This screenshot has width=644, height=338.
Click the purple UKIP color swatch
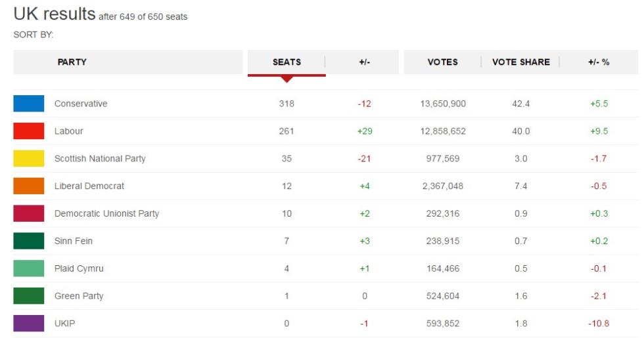coord(29,324)
